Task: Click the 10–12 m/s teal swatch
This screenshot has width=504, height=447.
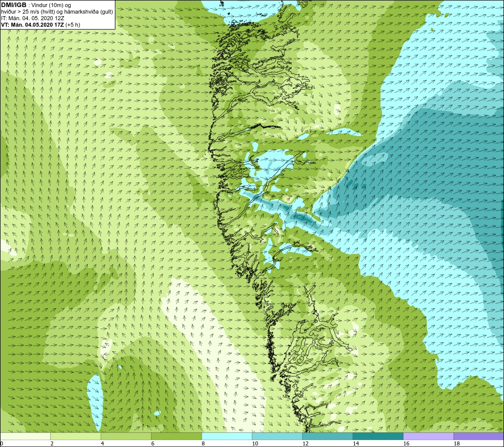Action: tap(277, 436)
